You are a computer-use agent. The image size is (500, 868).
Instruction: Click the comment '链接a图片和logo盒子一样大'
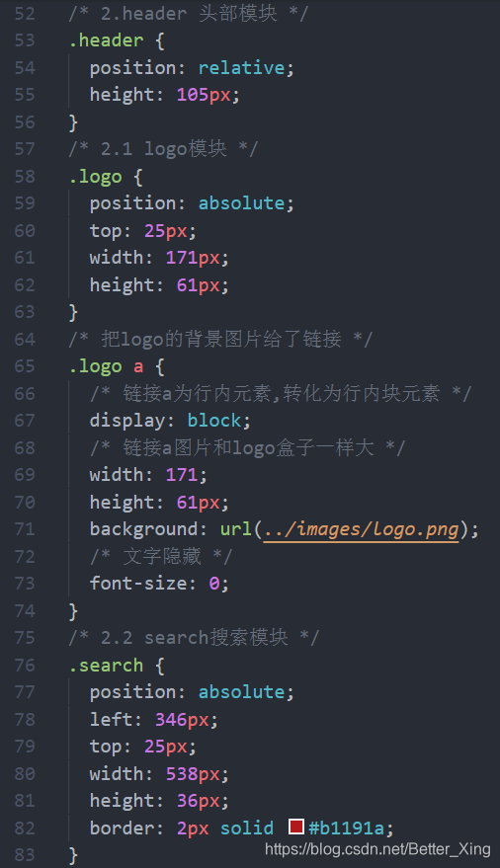coord(248,447)
